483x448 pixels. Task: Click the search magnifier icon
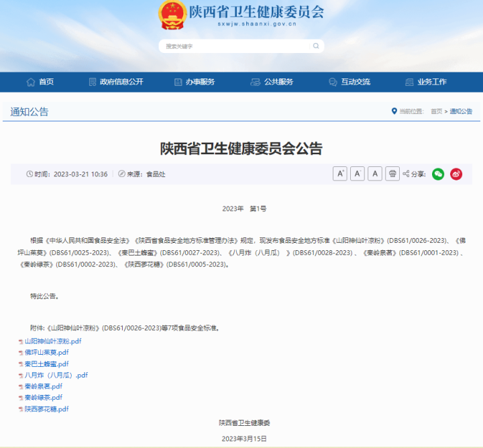(x=316, y=46)
